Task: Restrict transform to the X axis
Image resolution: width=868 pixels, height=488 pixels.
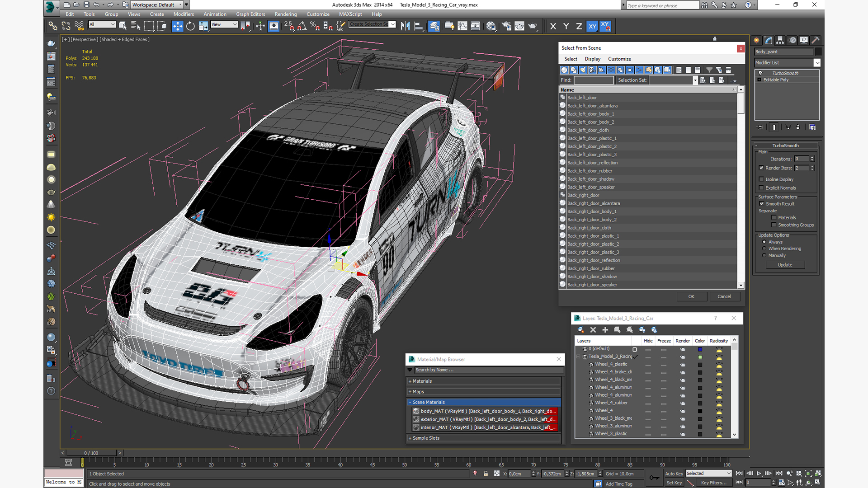Action: 553,26
